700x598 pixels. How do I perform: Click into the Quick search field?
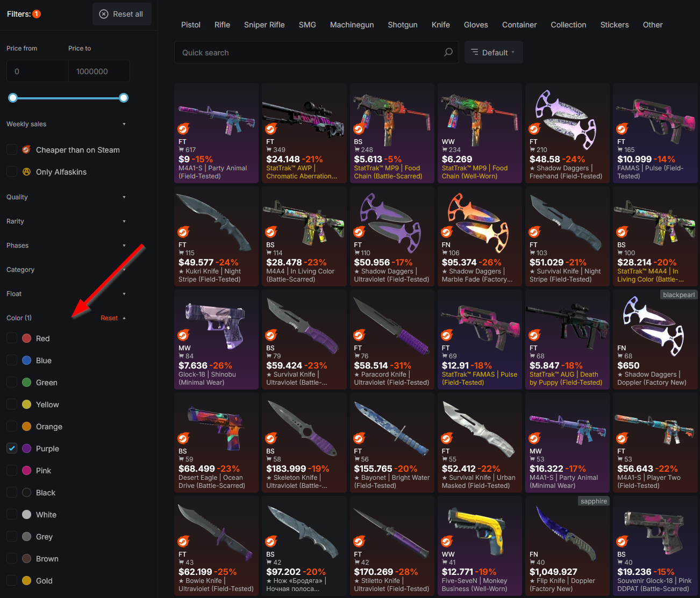(x=316, y=52)
